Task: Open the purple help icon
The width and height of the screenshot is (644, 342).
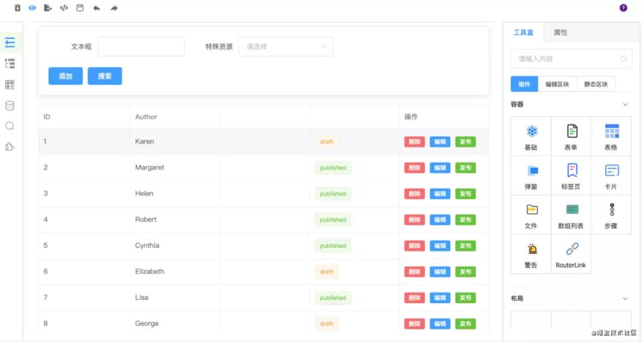Action: pos(623,8)
